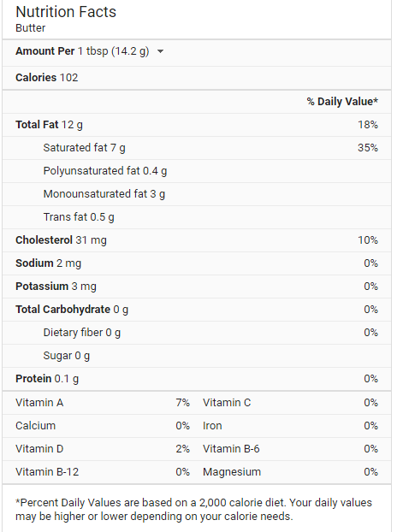Select the Total Fat 12 g row

[x=197, y=125]
